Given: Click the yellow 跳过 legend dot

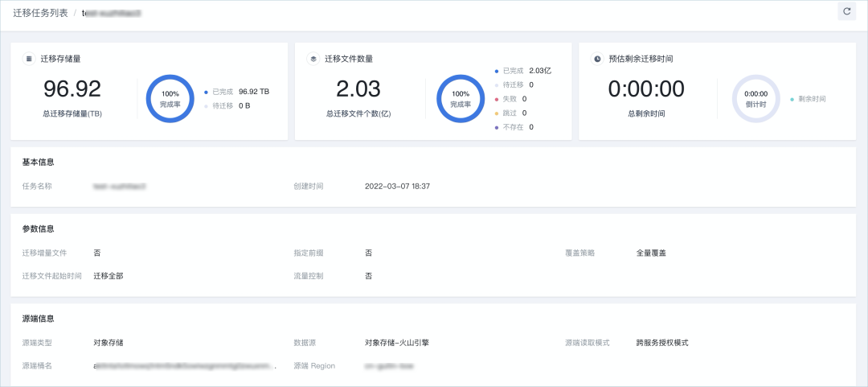Looking at the screenshot, I should [x=497, y=113].
